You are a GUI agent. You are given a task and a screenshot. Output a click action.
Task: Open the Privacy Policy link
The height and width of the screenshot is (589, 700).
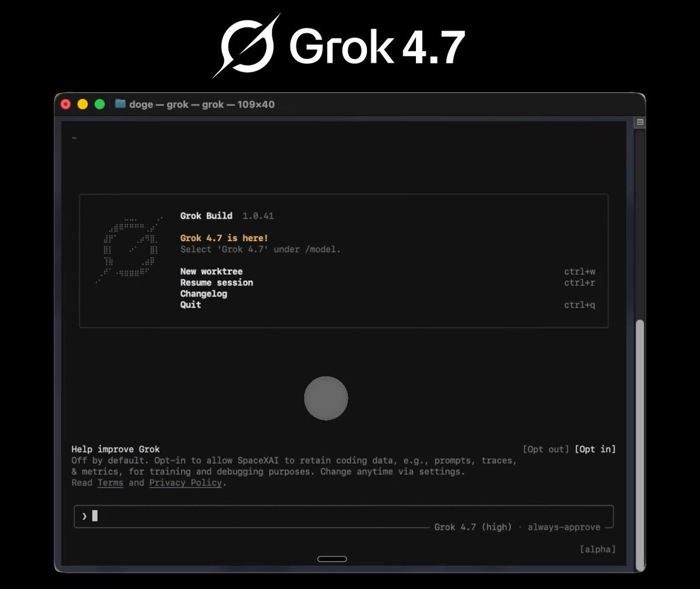point(185,483)
